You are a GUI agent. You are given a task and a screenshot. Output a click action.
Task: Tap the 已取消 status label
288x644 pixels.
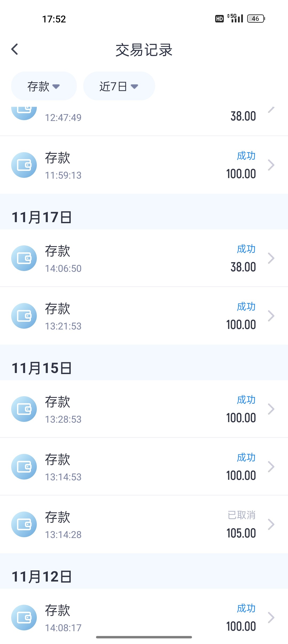point(242,515)
